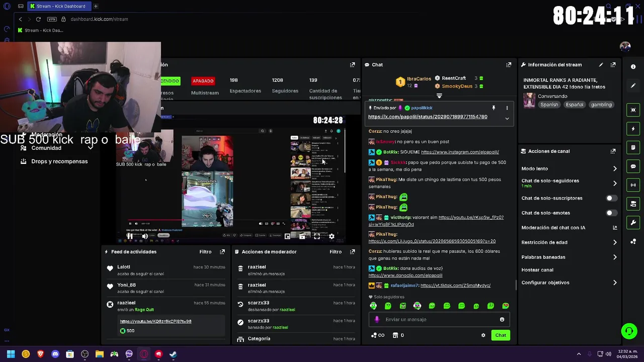Viewport: 644px width, 362px height.
Task: Open Filtro in Feed de actividades
Action: click(205, 252)
